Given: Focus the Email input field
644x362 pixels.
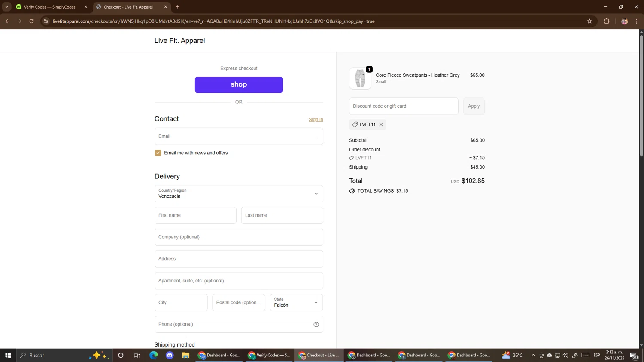Looking at the screenshot, I should click(x=239, y=136).
